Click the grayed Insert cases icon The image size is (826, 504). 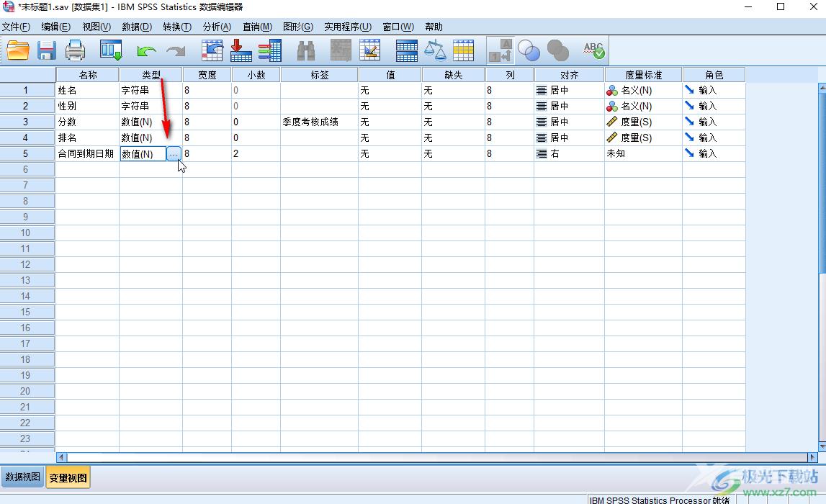click(341, 50)
